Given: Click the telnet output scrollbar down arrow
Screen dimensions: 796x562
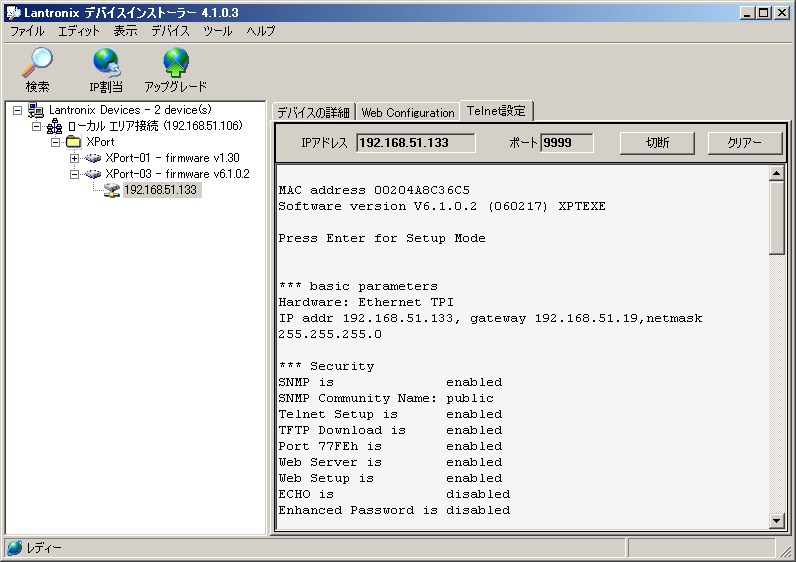Looking at the screenshot, I should coord(776,521).
